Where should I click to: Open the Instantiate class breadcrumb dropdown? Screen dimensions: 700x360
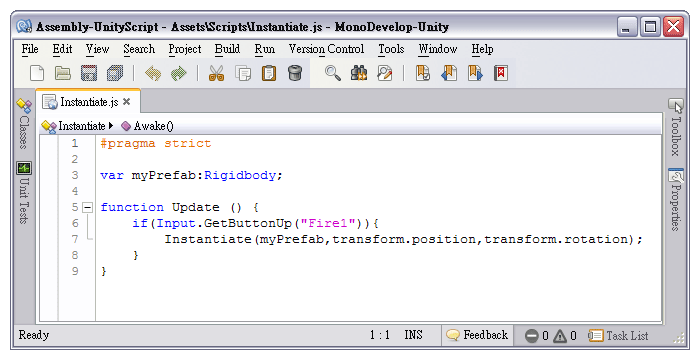77,126
